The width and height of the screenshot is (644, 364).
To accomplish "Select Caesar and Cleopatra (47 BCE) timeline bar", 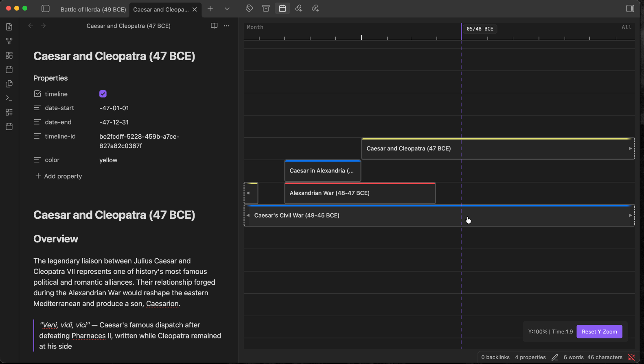I will tap(498, 148).
